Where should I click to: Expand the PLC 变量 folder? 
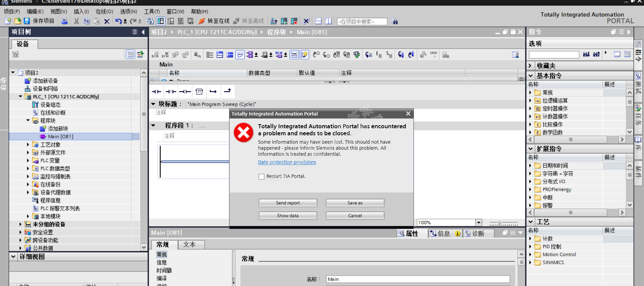[28, 160]
